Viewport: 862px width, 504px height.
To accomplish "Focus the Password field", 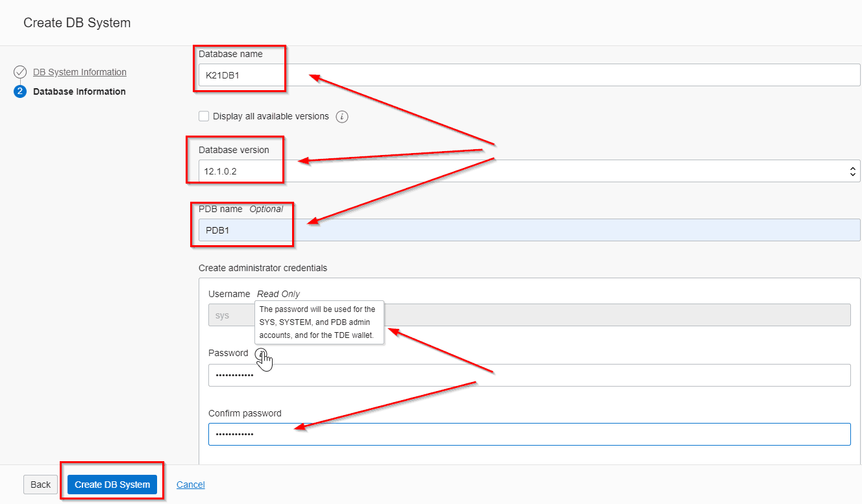I will pyautogui.click(x=529, y=375).
